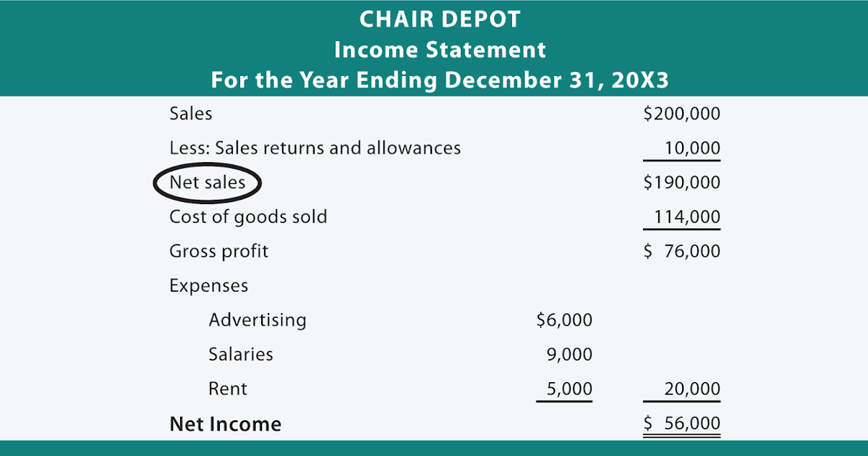Select the $6,000 advertising amount
Viewport: 868px width, 456px height.
[564, 320]
